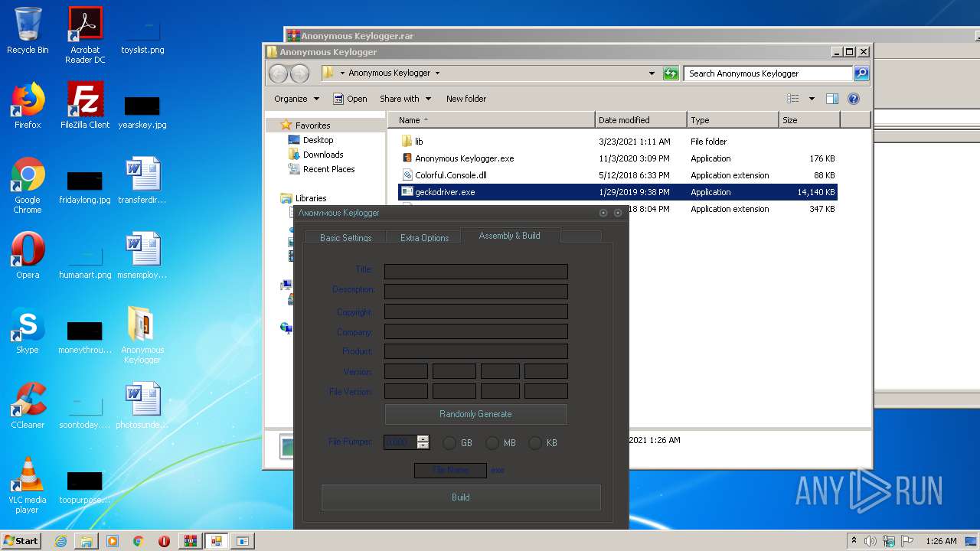Select fridaylong.jpg on the desktop
Viewport: 980px width, 551px height.
85,185
